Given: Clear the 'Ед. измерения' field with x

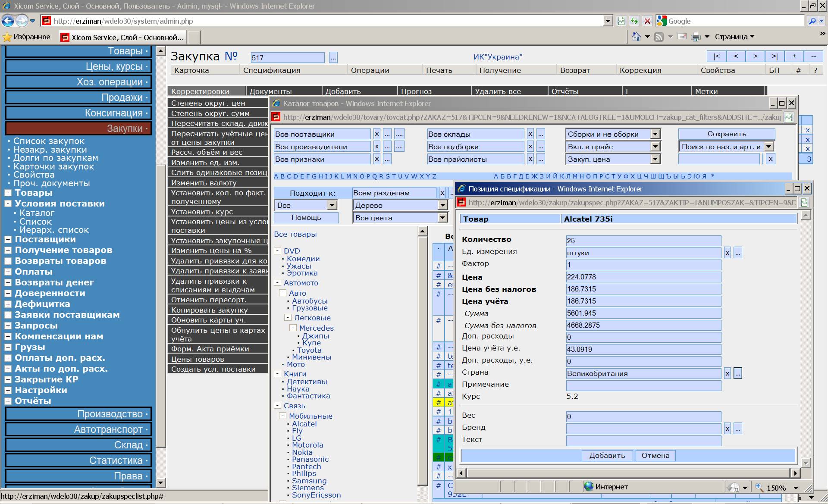Looking at the screenshot, I should (x=727, y=253).
